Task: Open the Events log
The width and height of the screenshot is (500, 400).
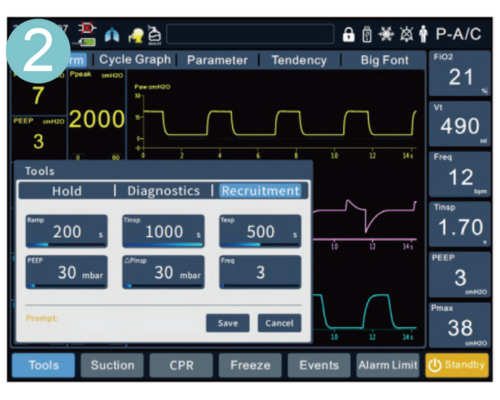Action: [x=319, y=365]
